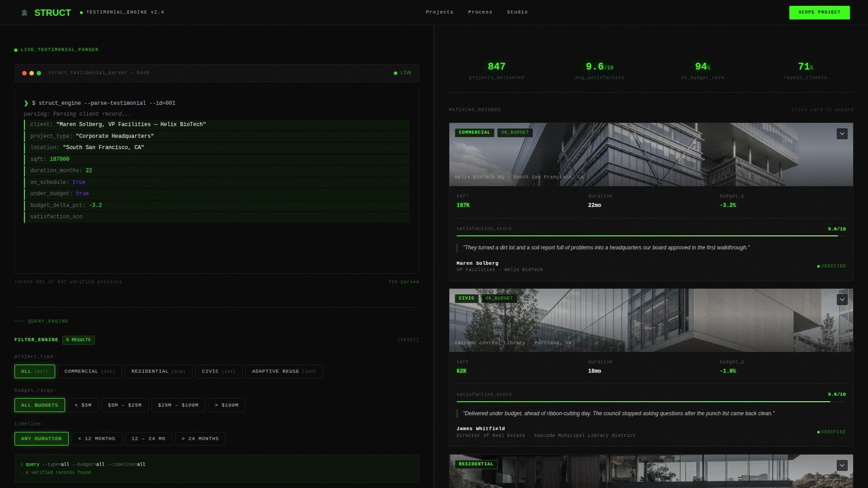
Task: Click the struct_engine --parse-testimonial command line
Action: pyautogui.click(x=104, y=103)
